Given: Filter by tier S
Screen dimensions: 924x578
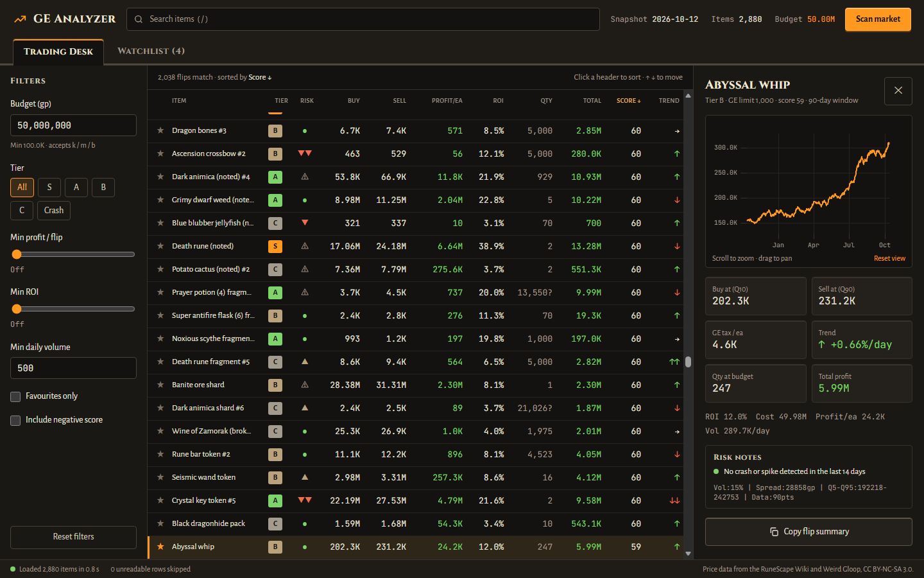Looking at the screenshot, I should point(49,187).
